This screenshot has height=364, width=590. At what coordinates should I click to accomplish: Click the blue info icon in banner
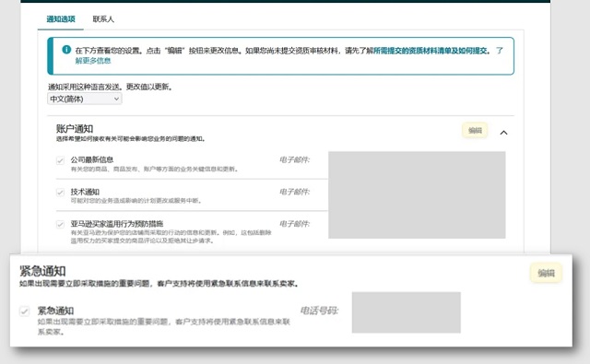coord(66,49)
